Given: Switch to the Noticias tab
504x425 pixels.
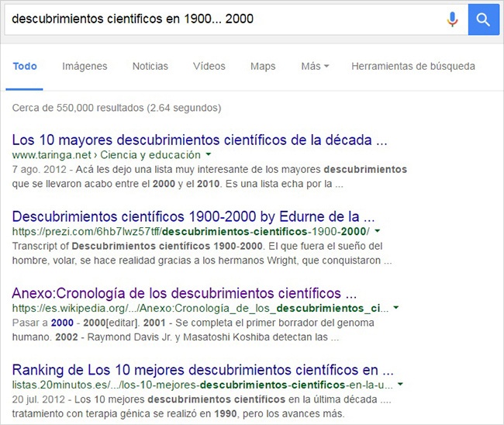Looking at the screenshot, I should pyautogui.click(x=150, y=66).
